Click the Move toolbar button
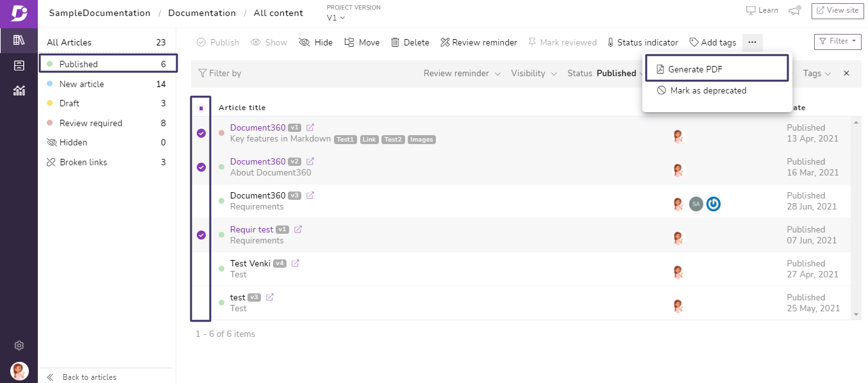This screenshot has height=383, width=868. point(362,42)
